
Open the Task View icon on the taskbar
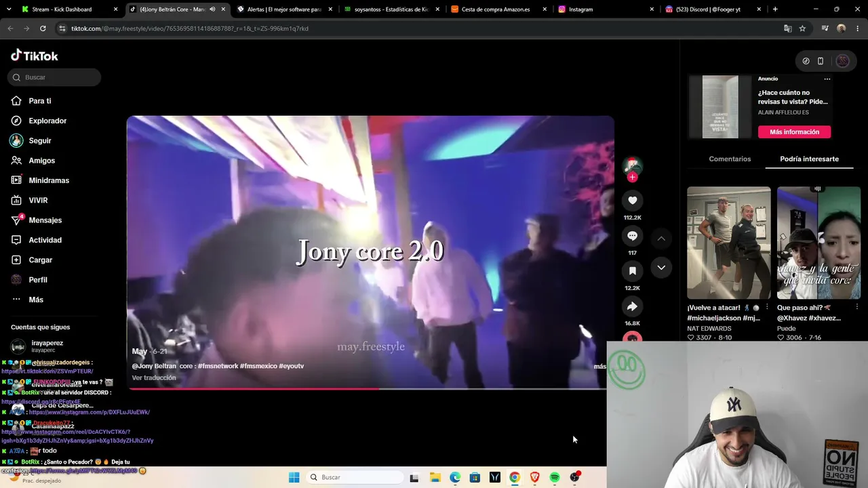(x=414, y=477)
